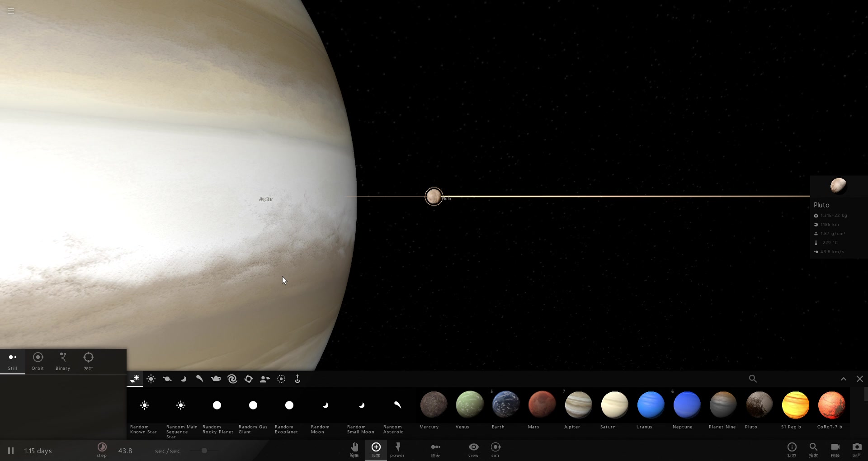Viewport: 868px width, 461px height.
Task: Click the Pluto object in space
Action: 434,197
